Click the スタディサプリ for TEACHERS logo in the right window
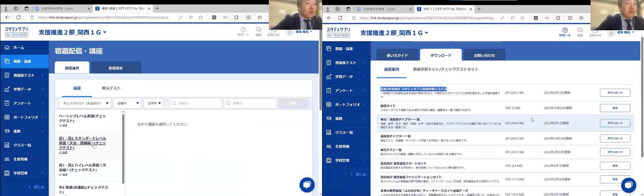Screen dimensions: 644x196 click(x=339, y=33)
